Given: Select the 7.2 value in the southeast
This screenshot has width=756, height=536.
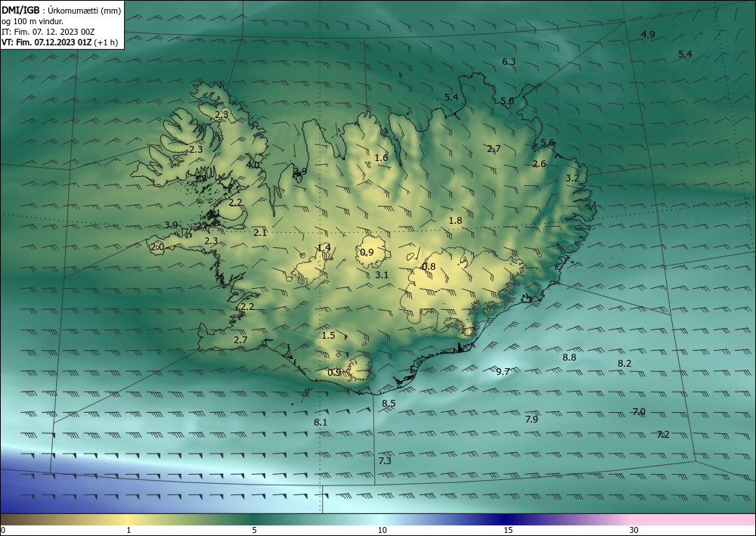Looking at the screenshot, I should 663,434.
